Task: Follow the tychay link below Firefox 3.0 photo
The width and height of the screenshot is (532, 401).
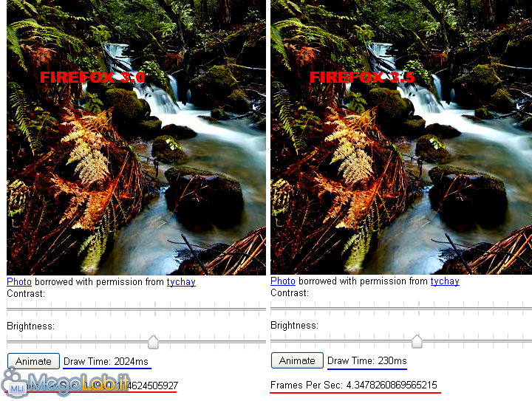Action: [x=181, y=282]
